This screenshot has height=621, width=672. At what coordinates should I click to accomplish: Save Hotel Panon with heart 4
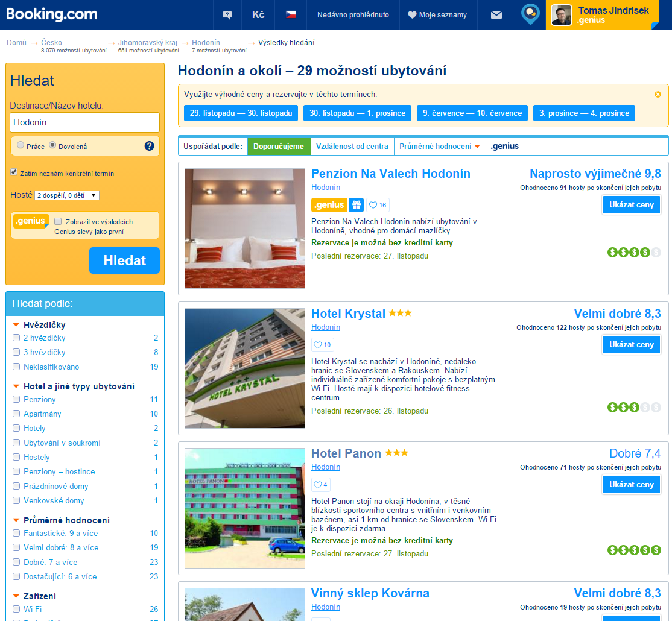pyautogui.click(x=320, y=485)
